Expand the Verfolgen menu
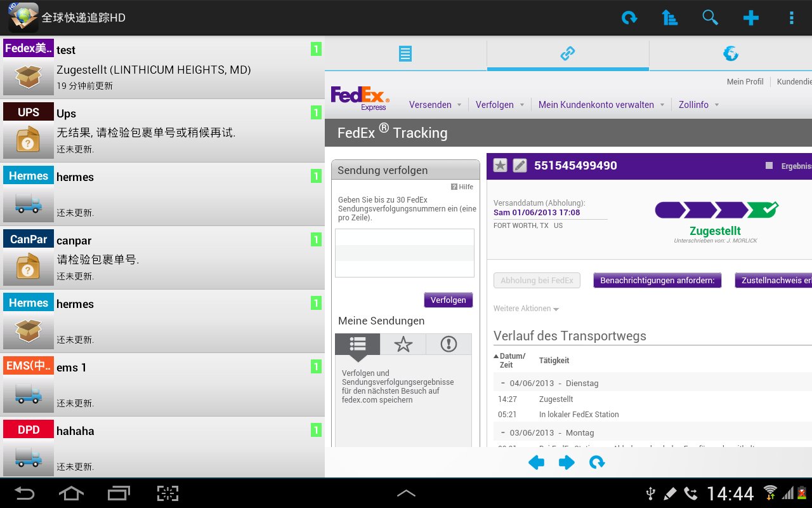Image resolution: width=812 pixels, height=508 pixels. click(x=500, y=105)
